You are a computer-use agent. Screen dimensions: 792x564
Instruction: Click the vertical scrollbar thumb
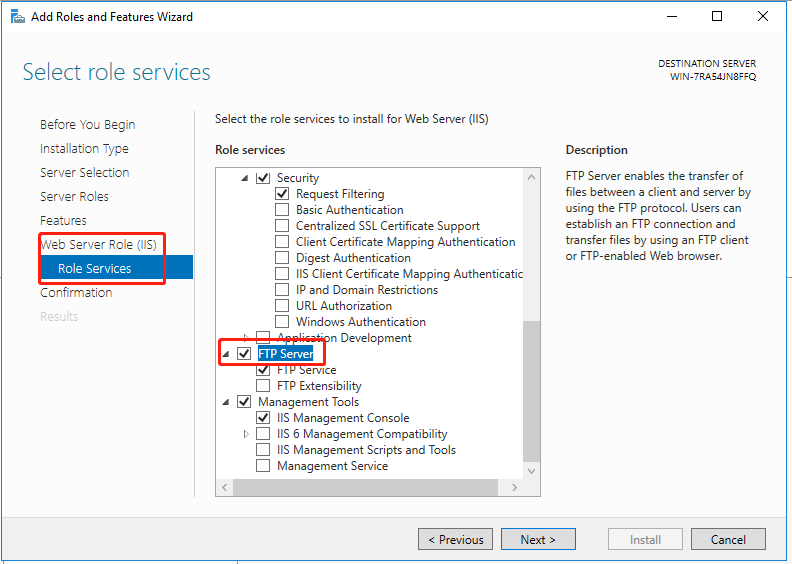click(531, 391)
